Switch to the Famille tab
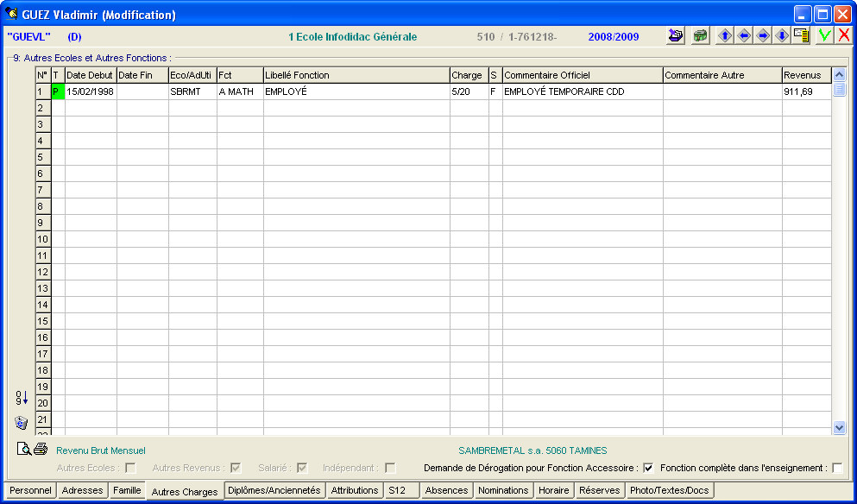This screenshot has height=504, width=857. point(127,490)
